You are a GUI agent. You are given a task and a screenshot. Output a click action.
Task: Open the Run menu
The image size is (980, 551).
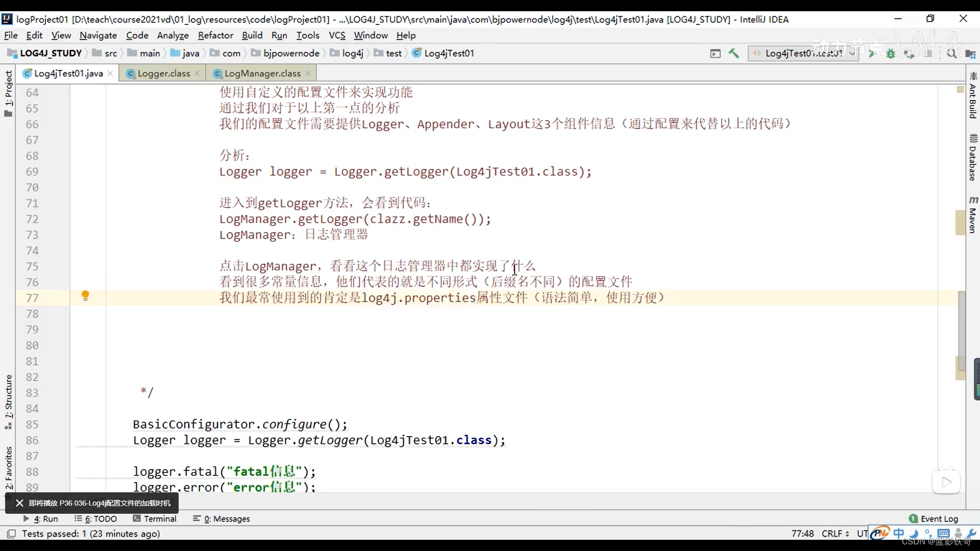click(279, 35)
